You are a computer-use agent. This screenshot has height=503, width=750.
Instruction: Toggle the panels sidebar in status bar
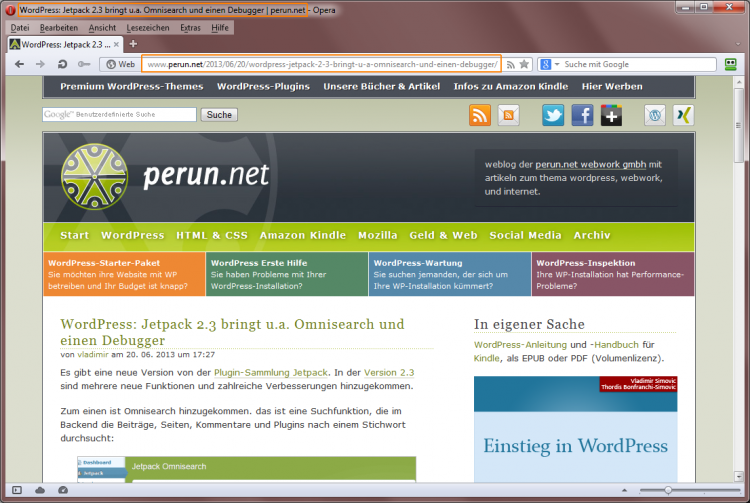click(x=16, y=490)
